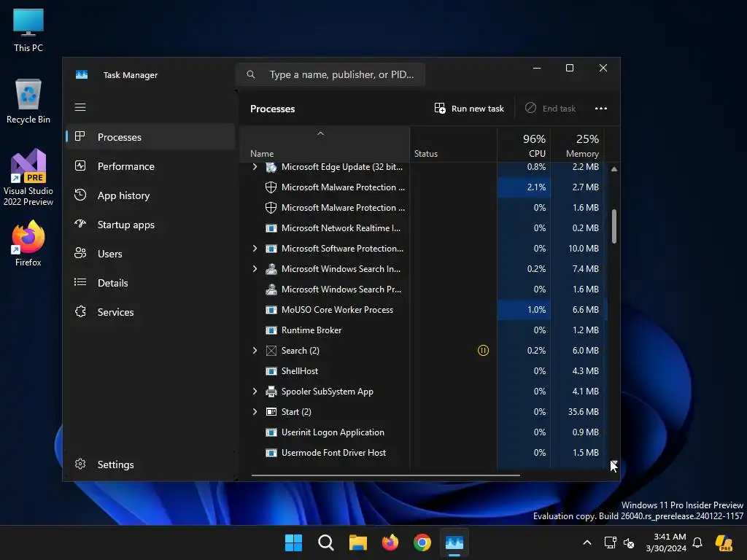Click the Settings gear icon
The image size is (747, 560).
[x=80, y=464]
